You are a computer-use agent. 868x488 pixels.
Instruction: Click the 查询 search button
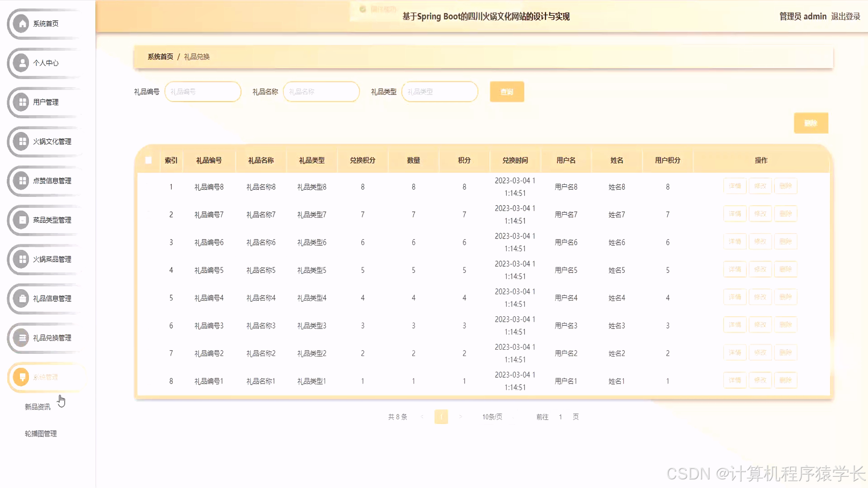(x=507, y=91)
